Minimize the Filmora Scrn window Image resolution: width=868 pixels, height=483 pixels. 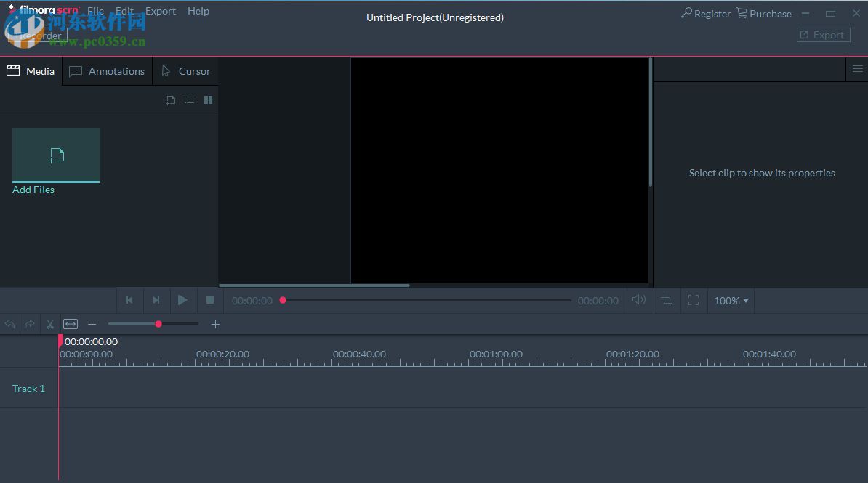coord(805,13)
